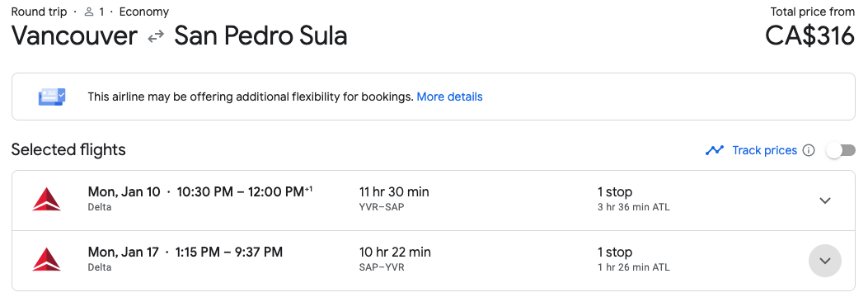This screenshot has height=302, width=868.
Task: Click the Track prices graph icon
Action: point(715,150)
